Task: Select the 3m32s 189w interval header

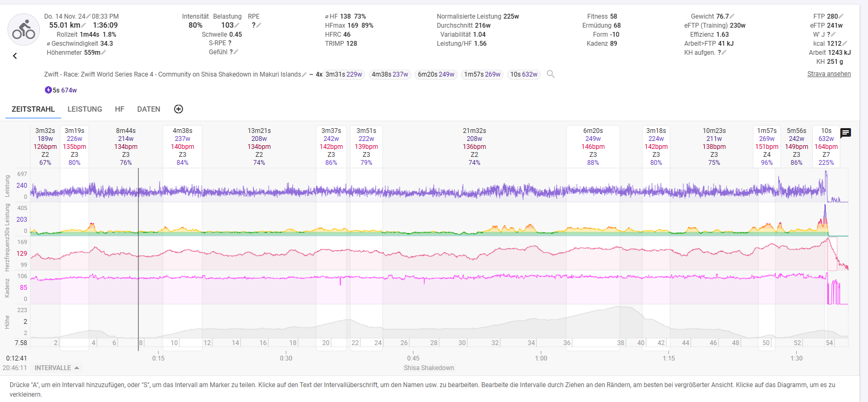Action: coord(45,146)
